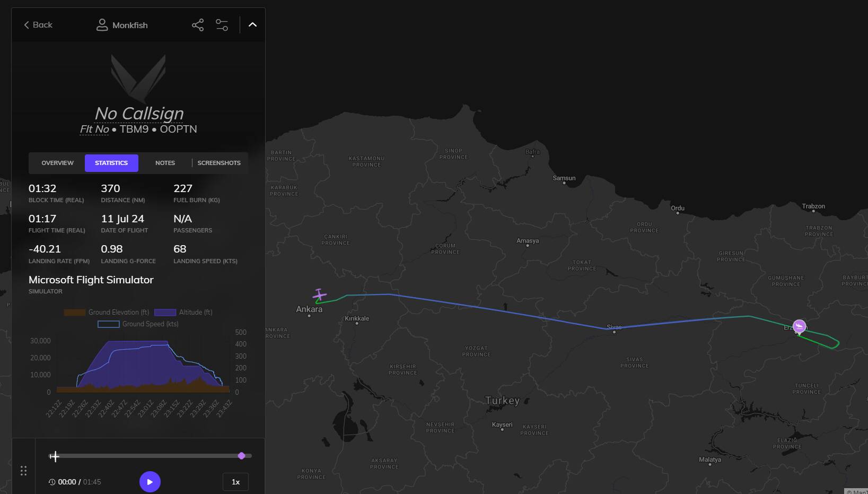Image resolution: width=868 pixels, height=494 pixels.
Task: Select the Statistics tab
Action: 111,163
